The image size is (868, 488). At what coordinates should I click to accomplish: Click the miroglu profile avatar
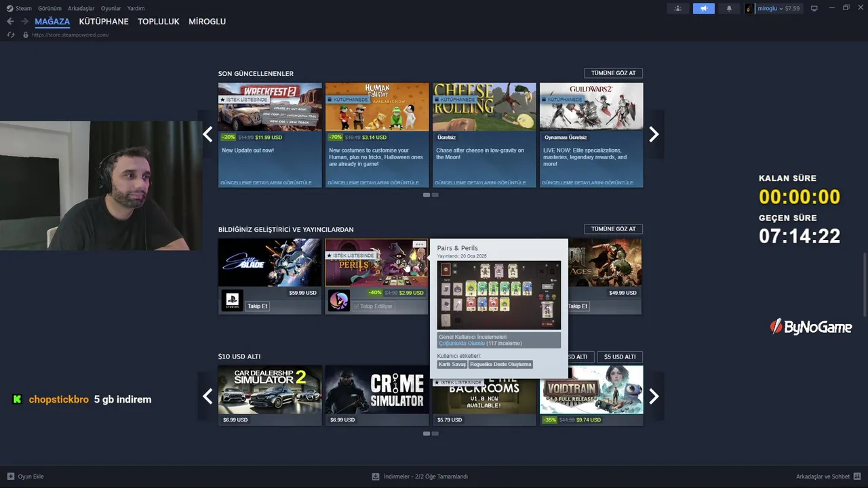pos(749,9)
